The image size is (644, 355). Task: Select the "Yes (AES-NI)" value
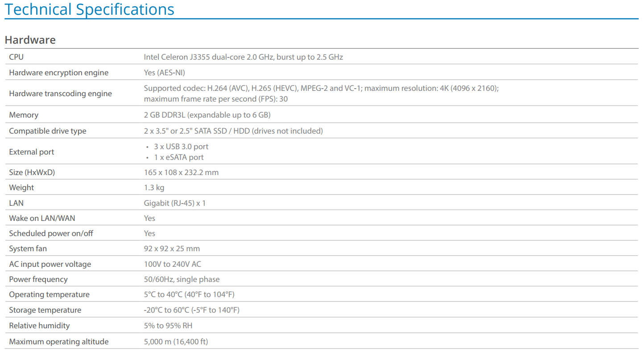click(x=164, y=73)
